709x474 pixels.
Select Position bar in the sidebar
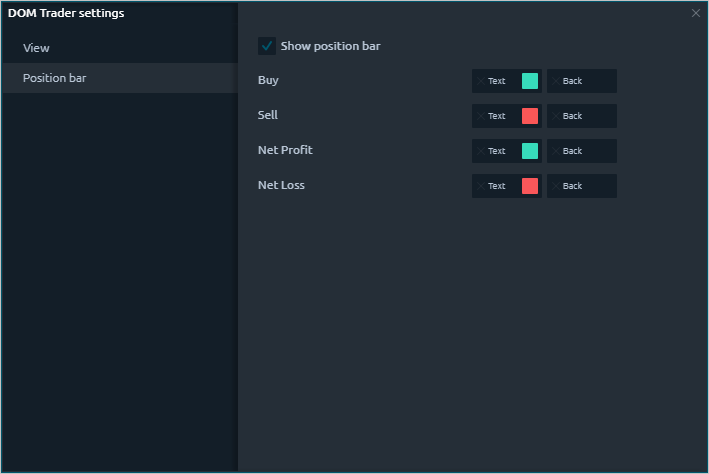coord(54,78)
